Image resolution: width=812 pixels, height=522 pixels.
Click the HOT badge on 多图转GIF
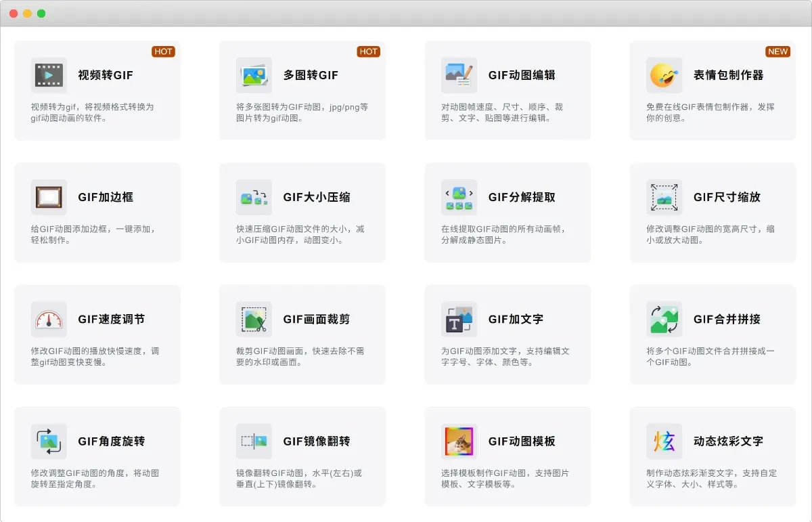(x=368, y=51)
